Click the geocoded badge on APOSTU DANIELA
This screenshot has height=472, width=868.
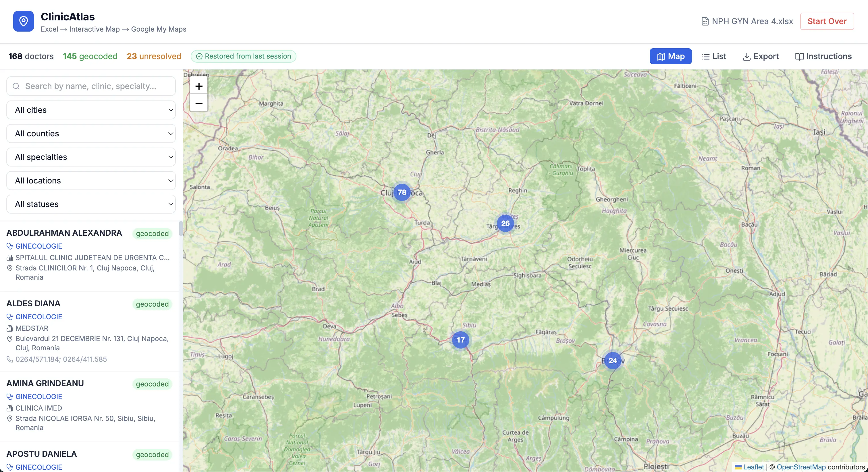coord(152,455)
